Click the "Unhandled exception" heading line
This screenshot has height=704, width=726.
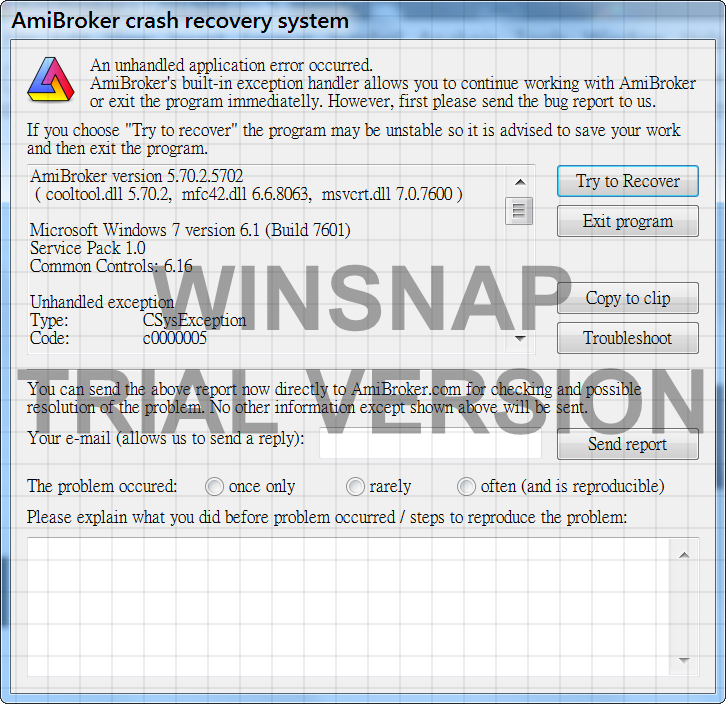coord(102,302)
